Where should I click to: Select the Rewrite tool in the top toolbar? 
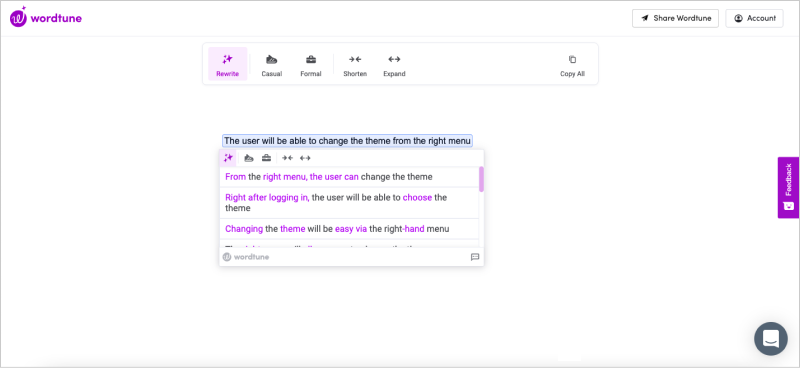click(x=228, y=64)
